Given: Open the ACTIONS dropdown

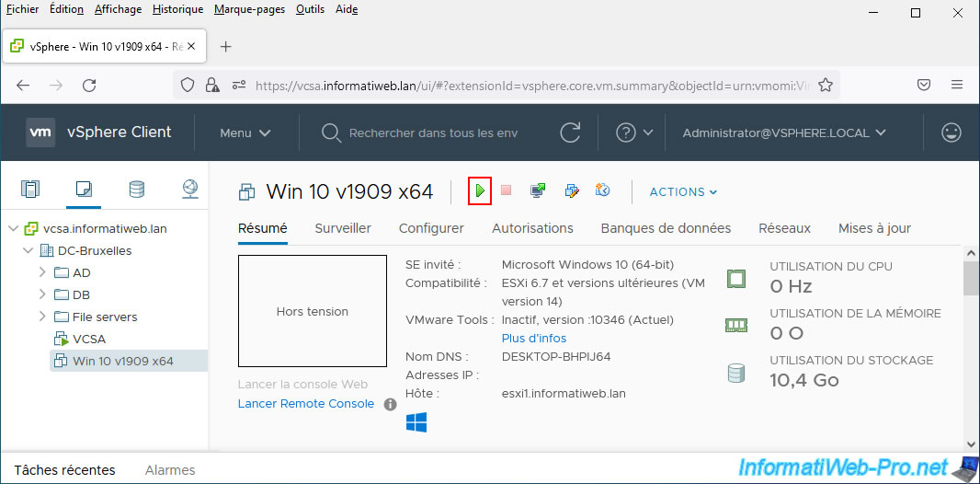Looking at the screenshot, I should tap(683, 192).
